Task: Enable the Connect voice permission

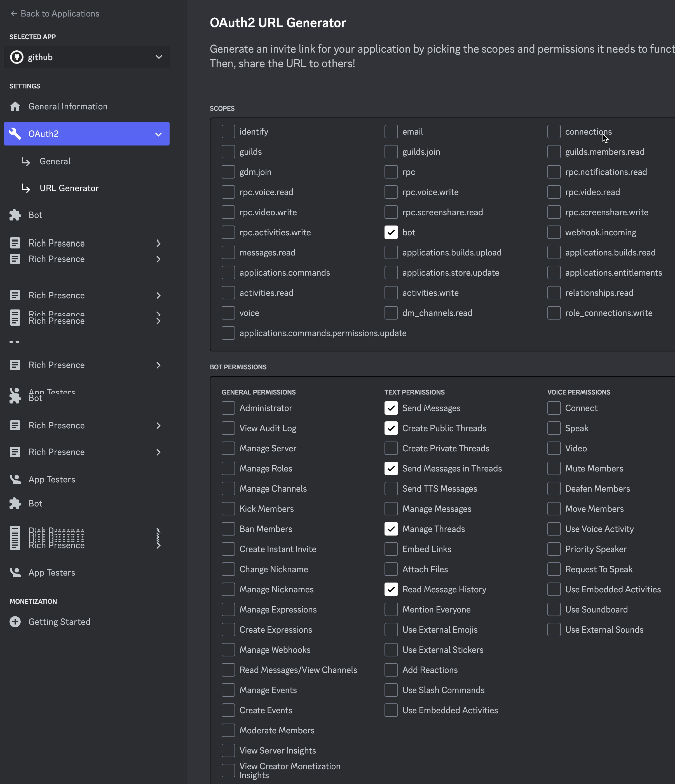Action: point(554,408)
